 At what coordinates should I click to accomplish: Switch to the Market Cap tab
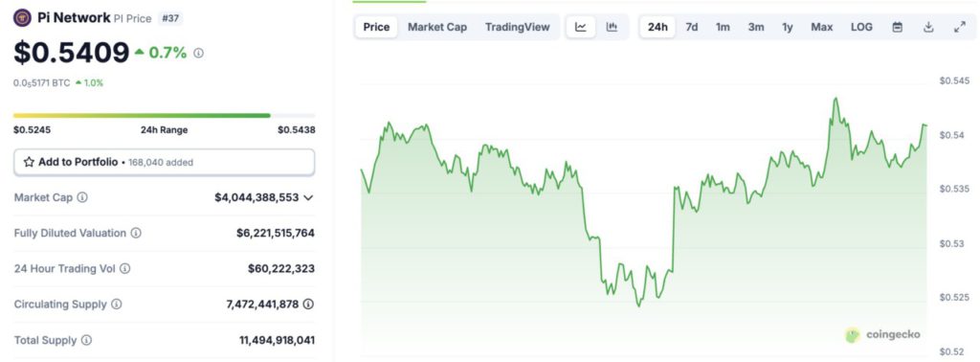[437, 27]
